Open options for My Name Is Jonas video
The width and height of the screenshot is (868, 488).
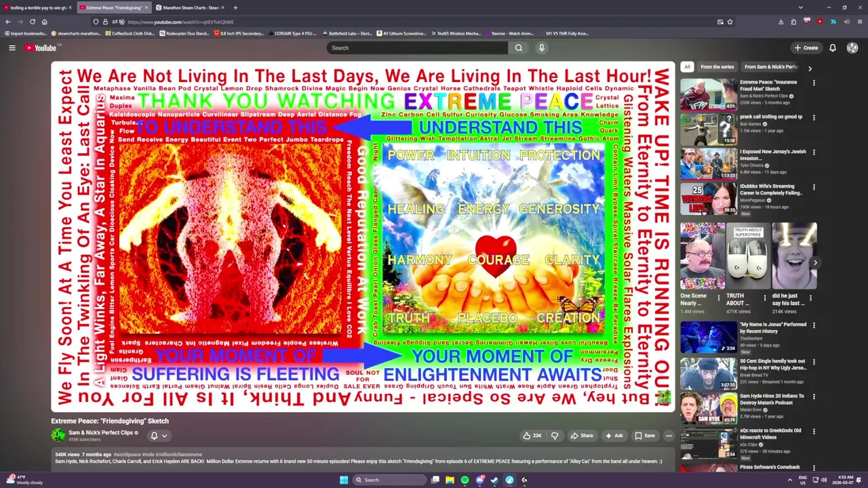814,325
